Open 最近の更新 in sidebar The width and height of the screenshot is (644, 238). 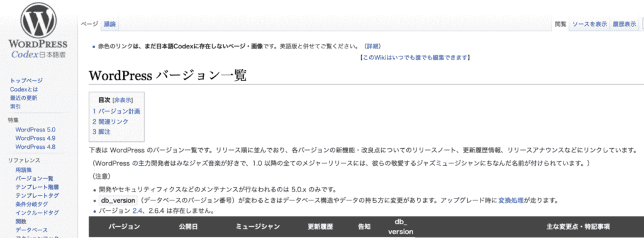[x=23, y=98]
